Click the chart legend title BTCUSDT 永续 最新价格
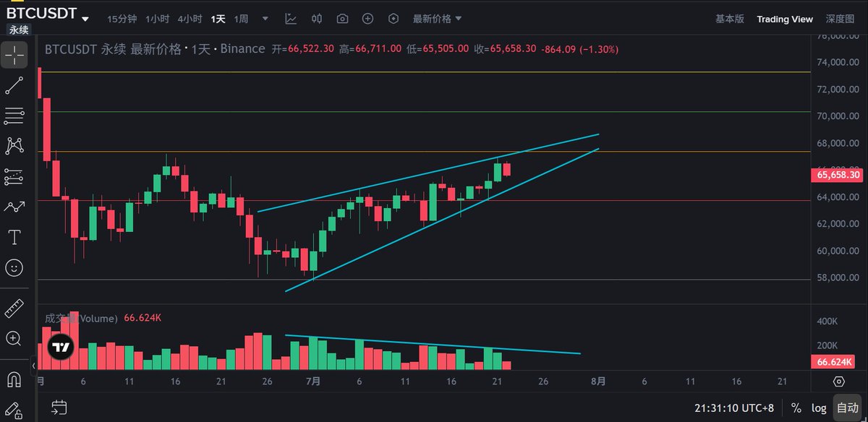Viewport: 868px width, 422px height. tap(115, 49)
